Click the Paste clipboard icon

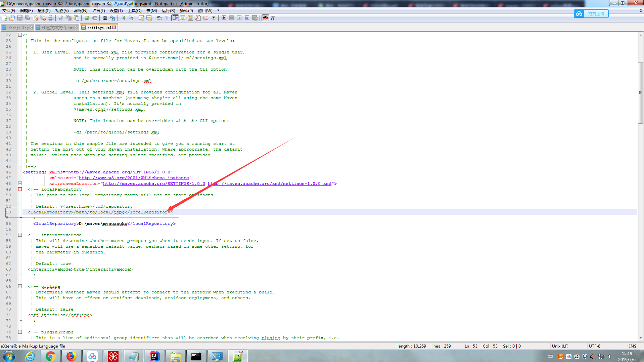pyautogui.click(x=77, y=18)
